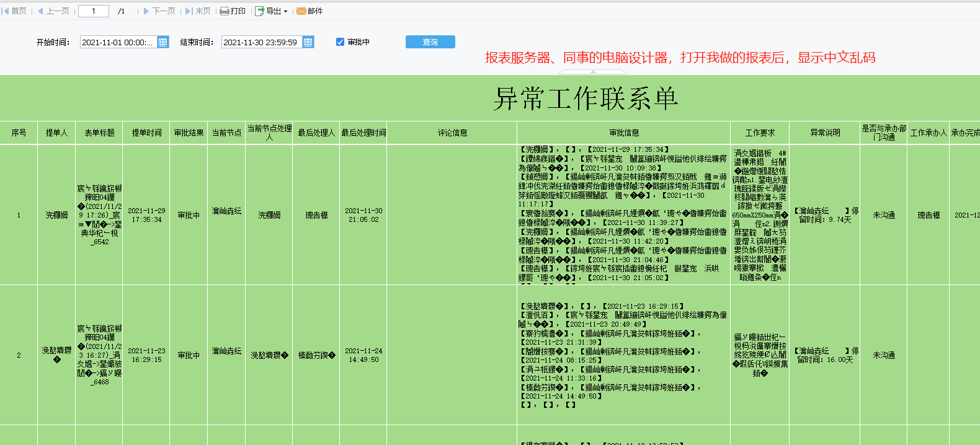
Task: Click the 评论信息 column header
Action: click(x=452, y=133)
